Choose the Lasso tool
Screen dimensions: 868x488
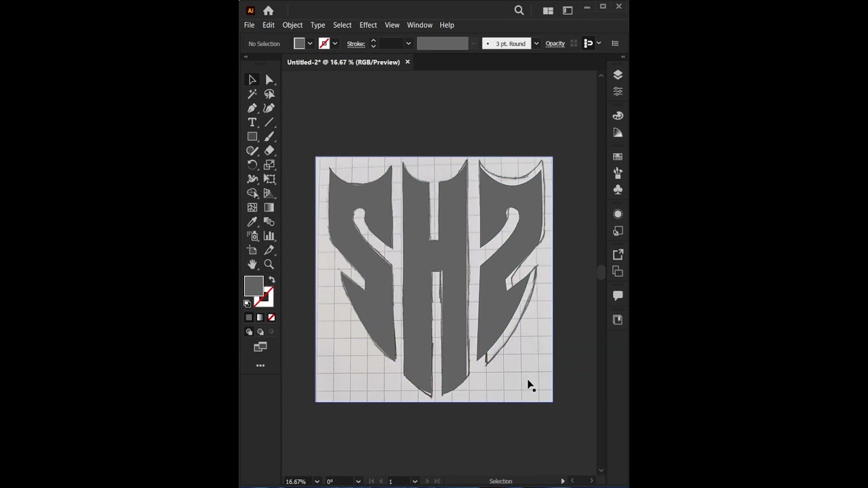pos(269,94)
